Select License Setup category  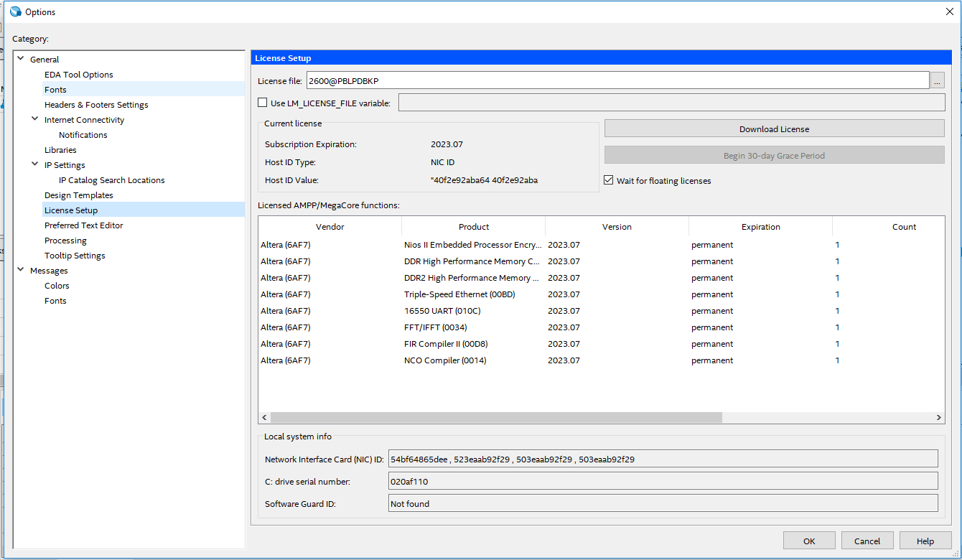tap(71, 210)
